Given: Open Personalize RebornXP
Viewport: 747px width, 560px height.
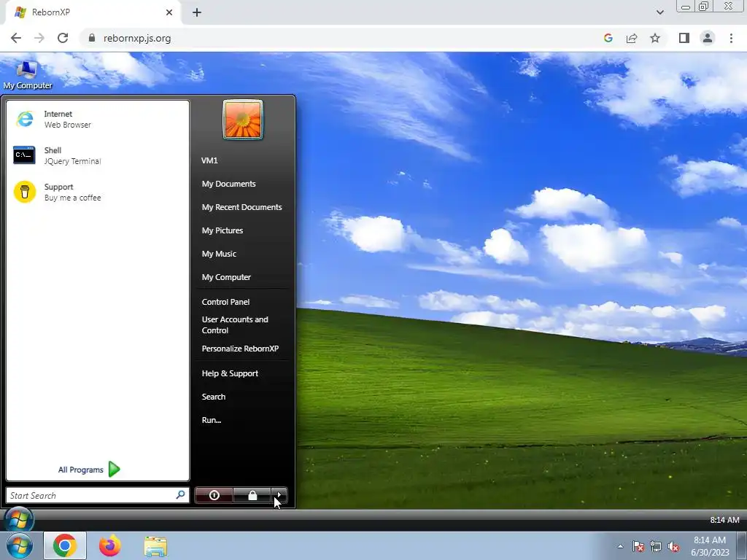Looking at the screenshot, I should [x=240, y=349].
